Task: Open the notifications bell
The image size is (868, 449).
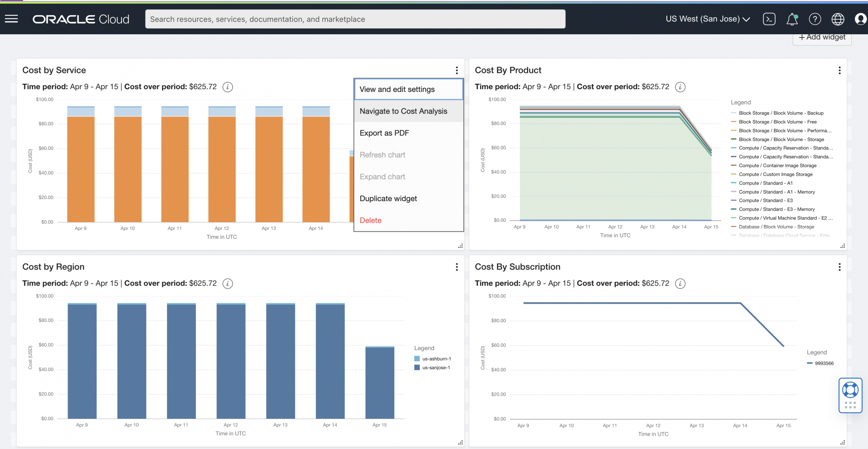Action: (792, 19)
